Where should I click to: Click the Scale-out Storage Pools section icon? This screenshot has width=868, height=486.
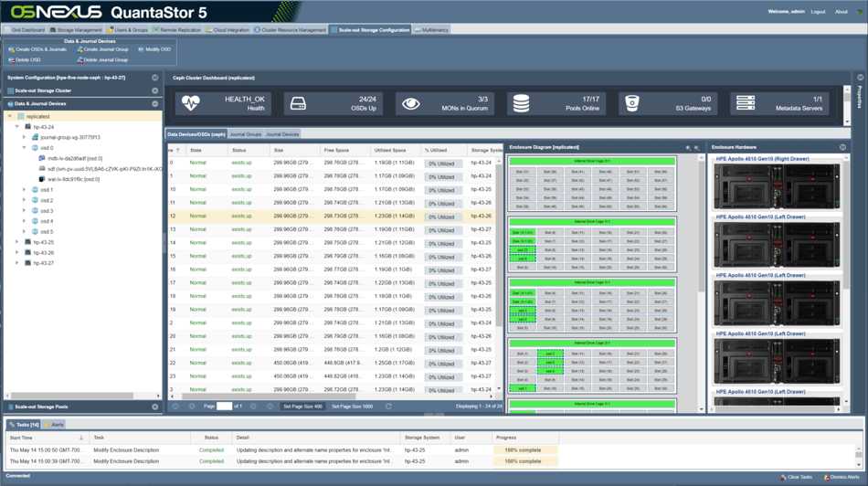tap(11, 407)
